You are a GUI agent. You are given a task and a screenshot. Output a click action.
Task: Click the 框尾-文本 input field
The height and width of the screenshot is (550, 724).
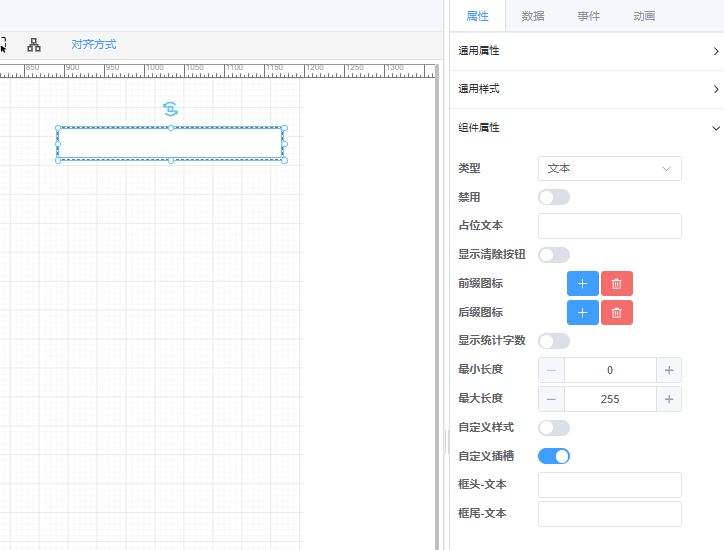(609, 514)
